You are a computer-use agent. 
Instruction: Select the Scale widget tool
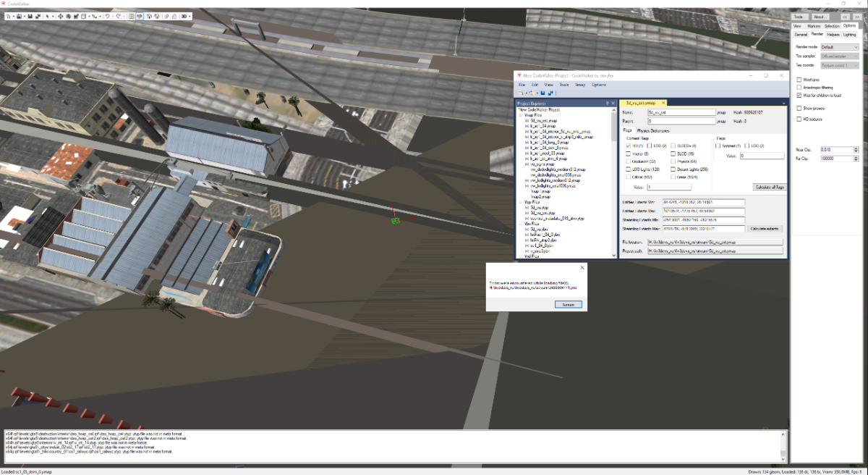(76, 16)
